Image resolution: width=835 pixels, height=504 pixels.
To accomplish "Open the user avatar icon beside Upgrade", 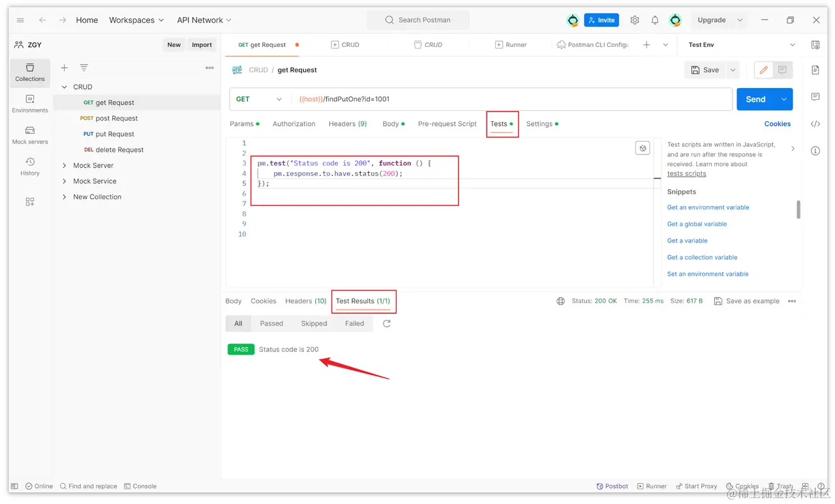I will [675, 20].
